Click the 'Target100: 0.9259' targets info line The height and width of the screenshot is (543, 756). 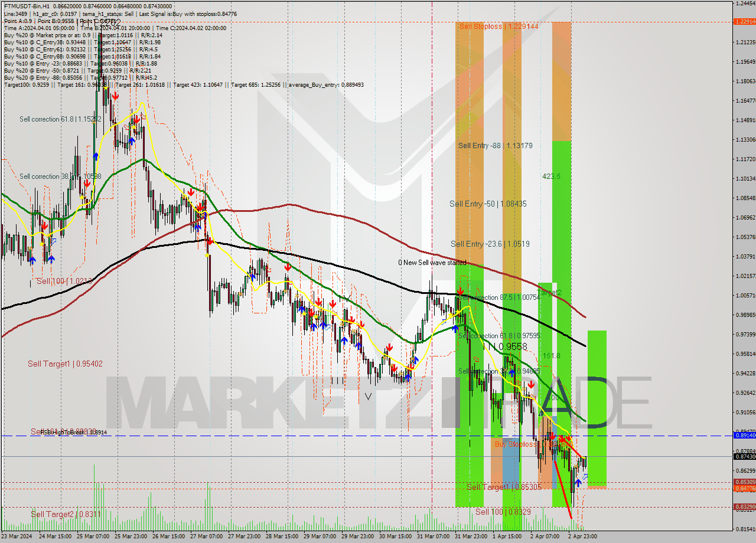coord(184,85)
